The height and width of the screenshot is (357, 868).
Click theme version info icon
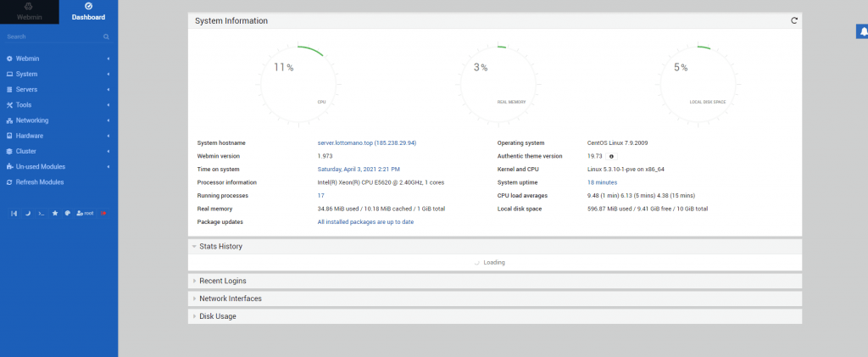612,156
